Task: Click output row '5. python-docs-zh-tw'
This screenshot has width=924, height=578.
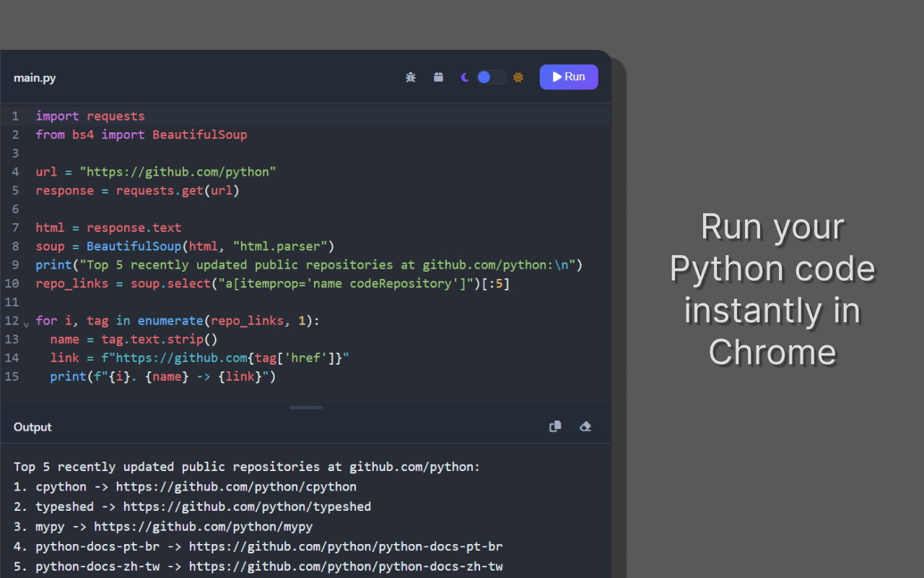Action: point(258,566)
